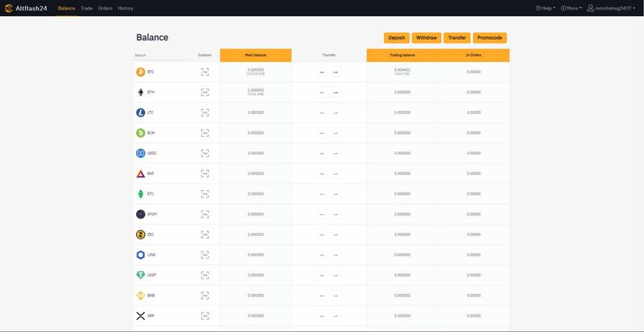Click the Transfer button
644x332 pixels.
(x=457, y=38)
